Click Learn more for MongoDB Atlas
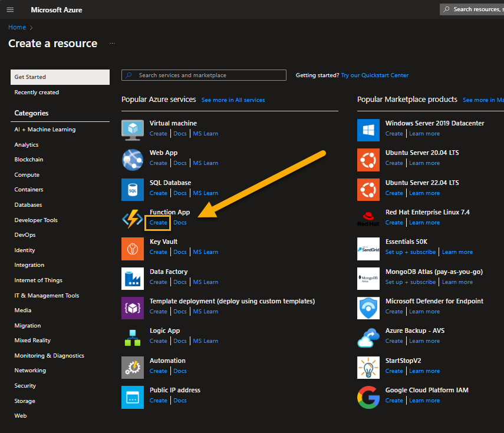 (x=457, y=282)
